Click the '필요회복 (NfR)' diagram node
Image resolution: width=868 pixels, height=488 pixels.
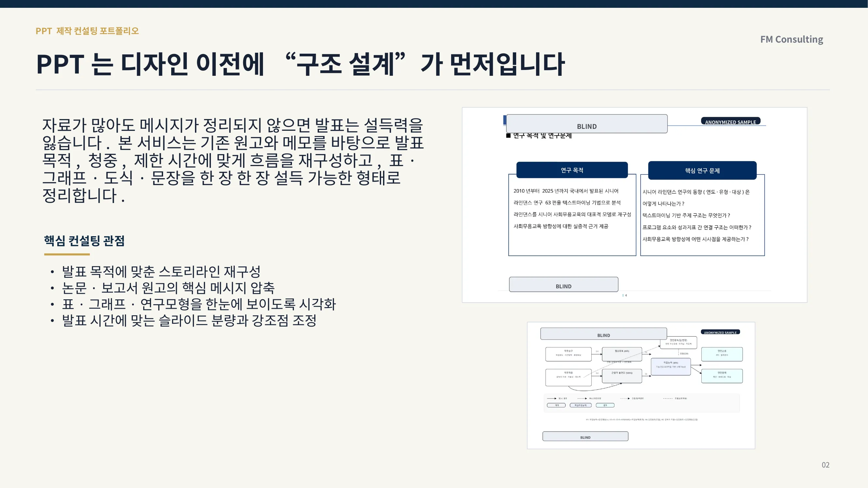[622, 354]
